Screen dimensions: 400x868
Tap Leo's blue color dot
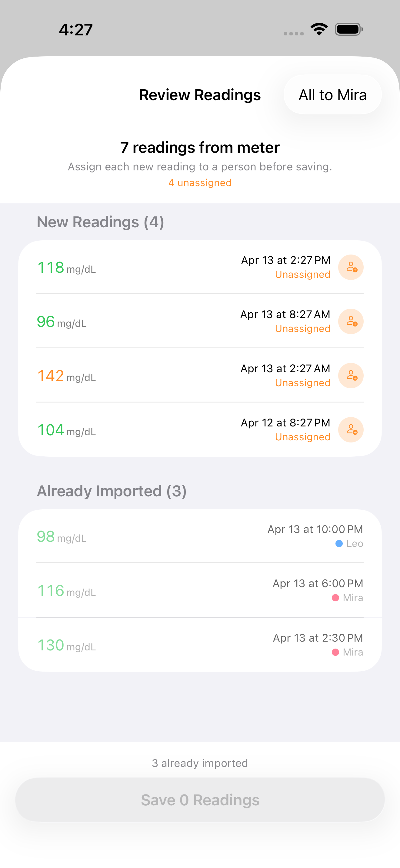click(x=339, y=544)
